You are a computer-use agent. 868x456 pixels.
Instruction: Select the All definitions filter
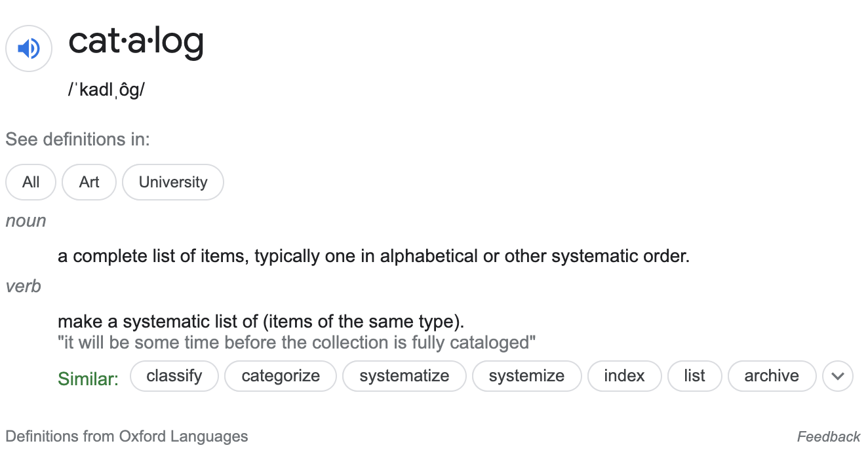point(31,182)
